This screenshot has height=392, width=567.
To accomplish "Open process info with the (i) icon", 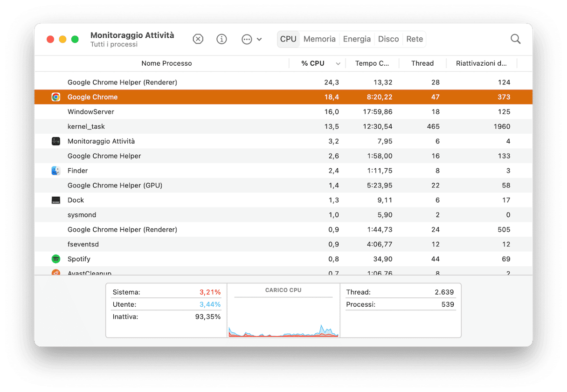I will [222, 39].
